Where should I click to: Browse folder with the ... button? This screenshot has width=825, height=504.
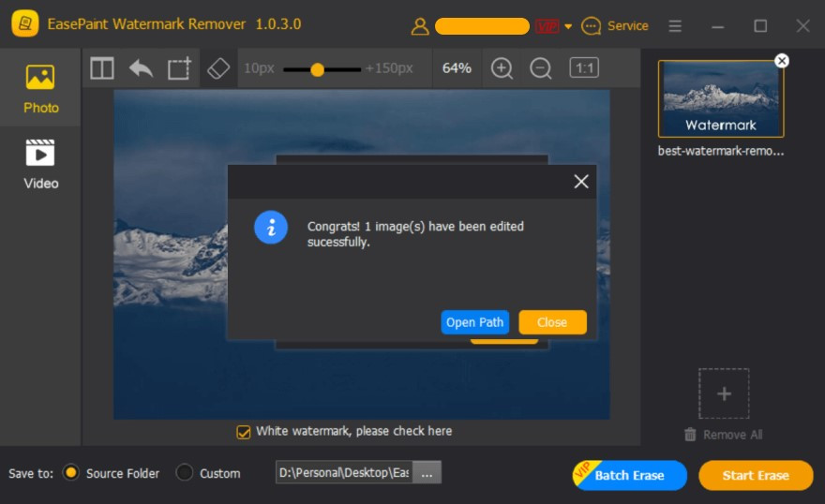click(x=427, y=472)
